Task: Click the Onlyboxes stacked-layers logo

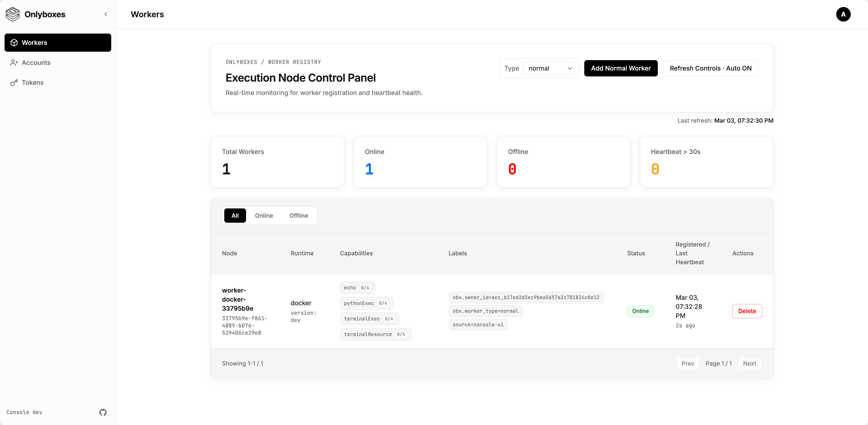Action: 13,14
